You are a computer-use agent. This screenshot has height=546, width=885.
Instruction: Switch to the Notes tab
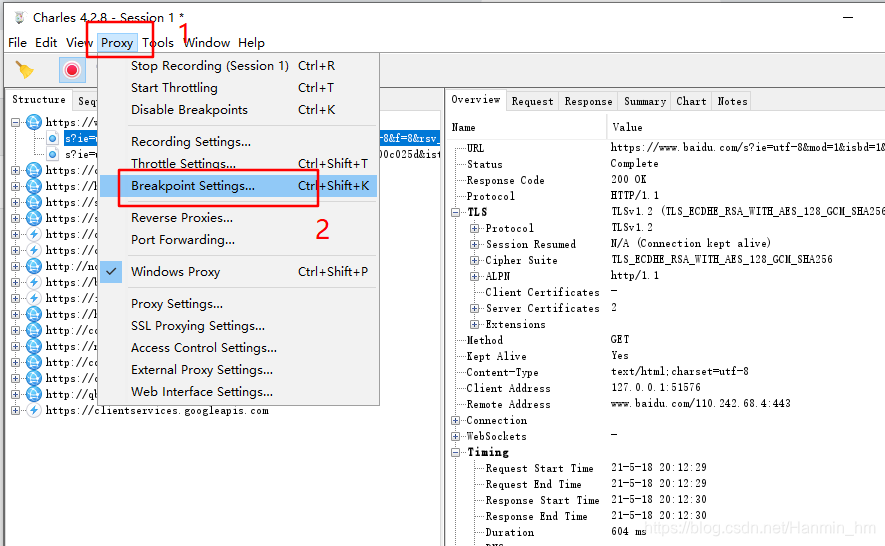732,102
